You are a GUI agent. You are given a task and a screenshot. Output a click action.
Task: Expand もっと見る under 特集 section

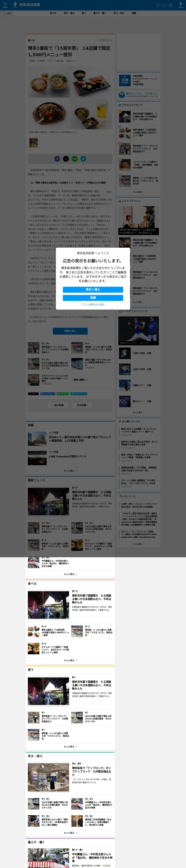coord(70,471)
